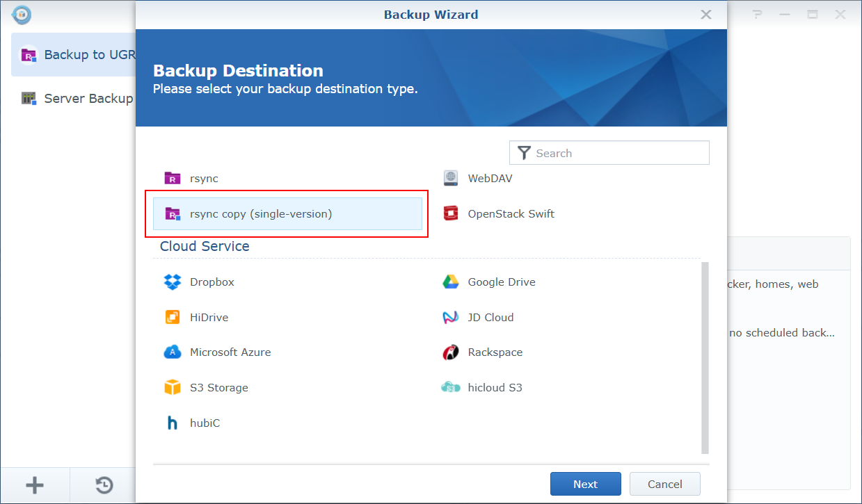Select the Google Drive label
The width and height of the screenshot is (862, 504).
pos(502,282)
